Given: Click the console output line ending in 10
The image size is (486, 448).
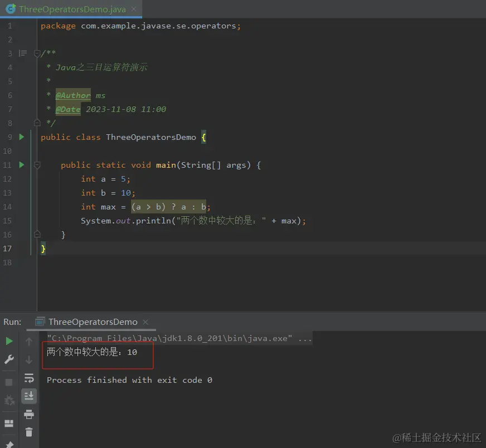Looking at the screenshot, I should point(92,352).
